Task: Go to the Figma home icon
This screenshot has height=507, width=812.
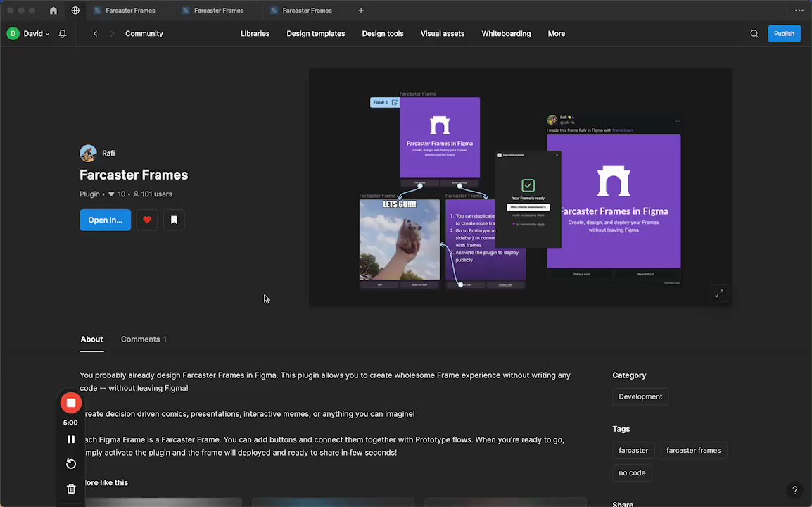Action: click(53, 11)
